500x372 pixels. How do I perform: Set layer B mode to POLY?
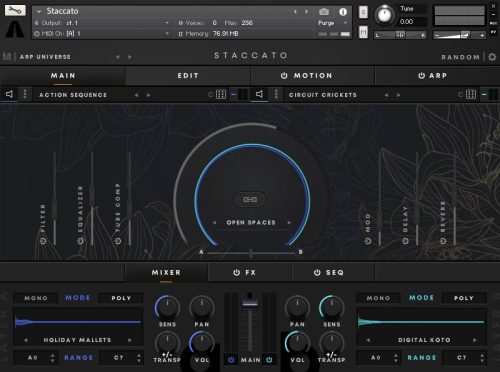464,298
